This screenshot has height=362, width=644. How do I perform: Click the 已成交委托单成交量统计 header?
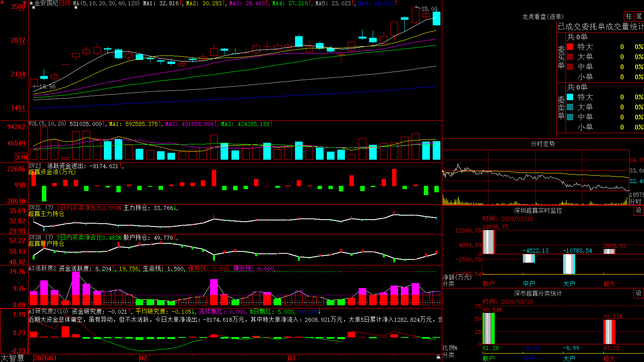[x=601, y=27]
